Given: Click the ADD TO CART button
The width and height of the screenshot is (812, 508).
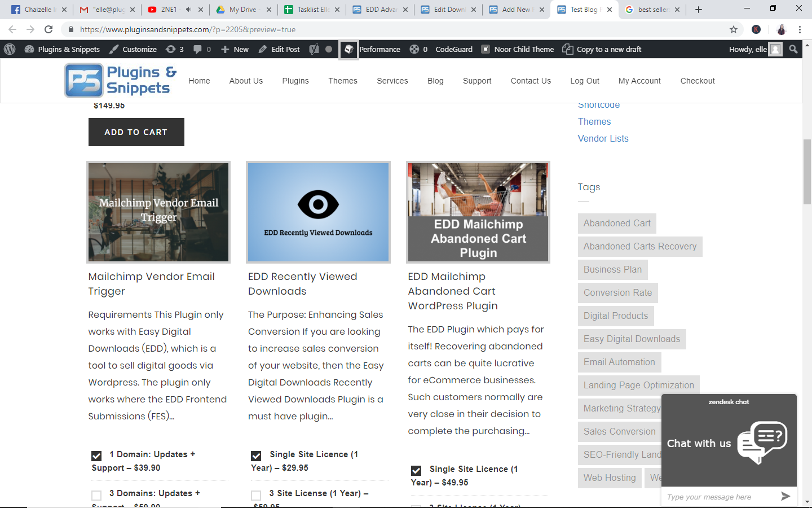Looking at the screenshot, I should (136, 132).
